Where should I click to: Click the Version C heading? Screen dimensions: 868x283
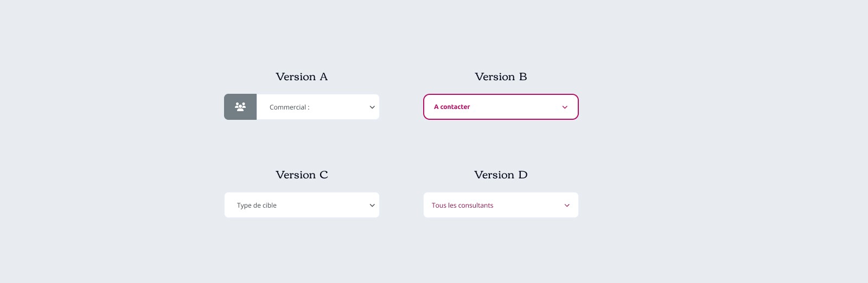pos(302,175)
